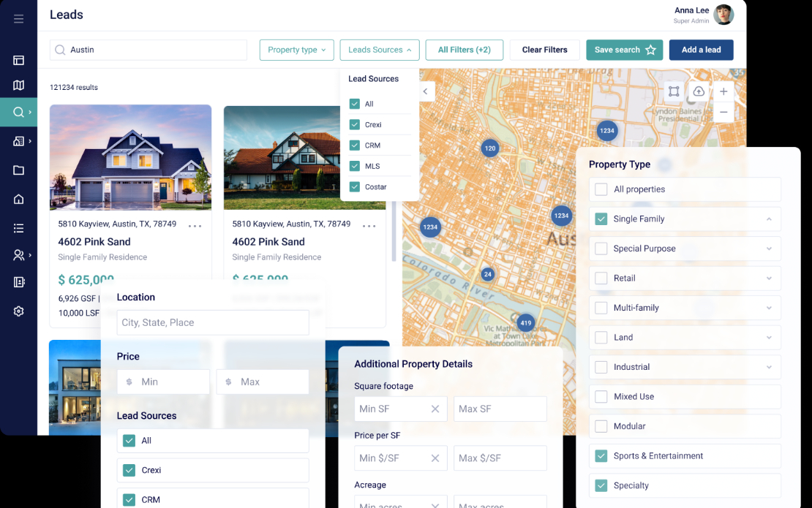Uncheck MLS in the Lead Sources dropdown
Image resolution: width=812 pixels, height=508 pixels.
point(355,166)
